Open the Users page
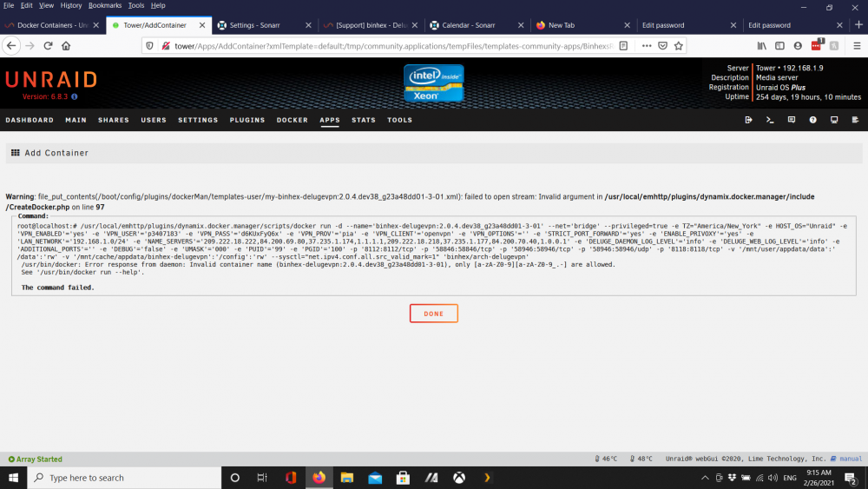 click(154, 120)
